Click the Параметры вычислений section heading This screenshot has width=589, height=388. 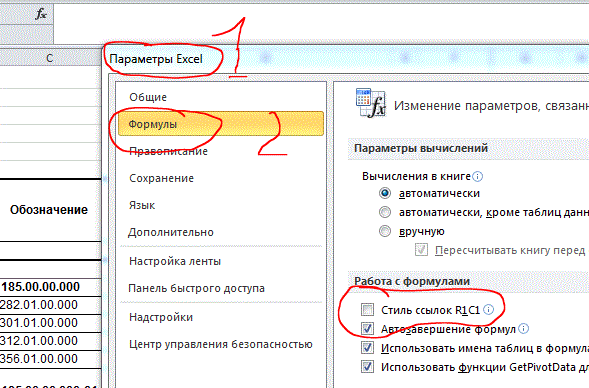421,148
